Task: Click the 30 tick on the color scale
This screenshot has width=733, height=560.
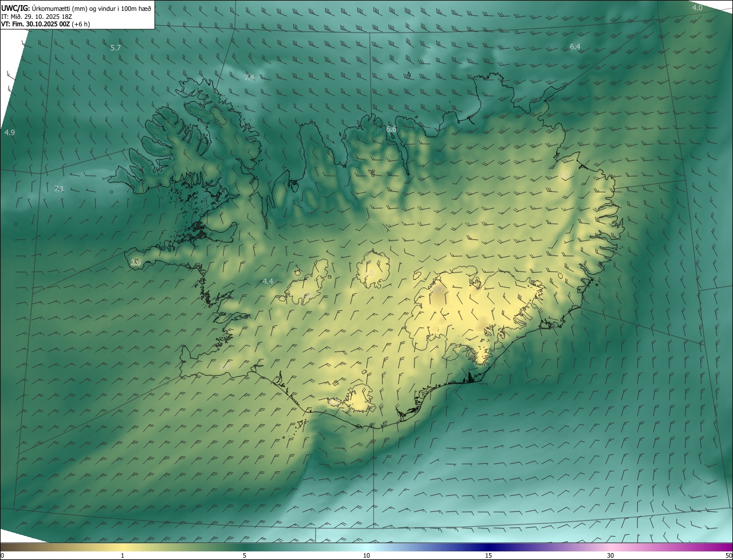Action: click(610, 555)
